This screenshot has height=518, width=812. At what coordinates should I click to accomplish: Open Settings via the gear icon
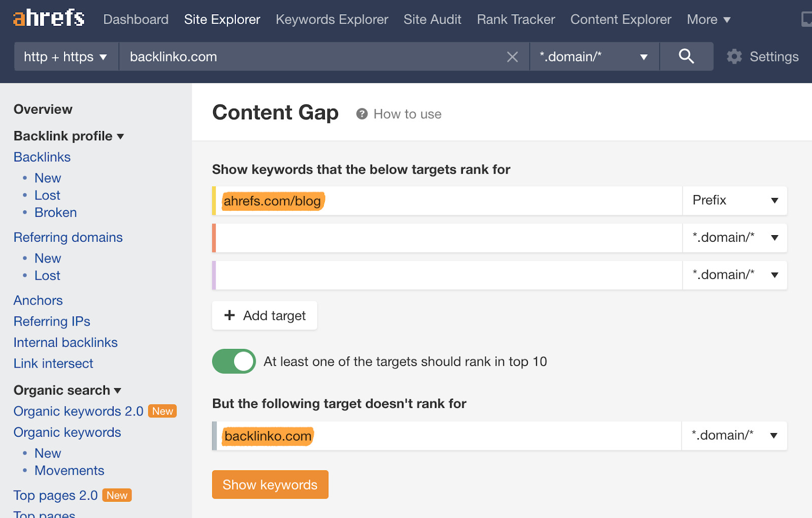click(734, 56)
